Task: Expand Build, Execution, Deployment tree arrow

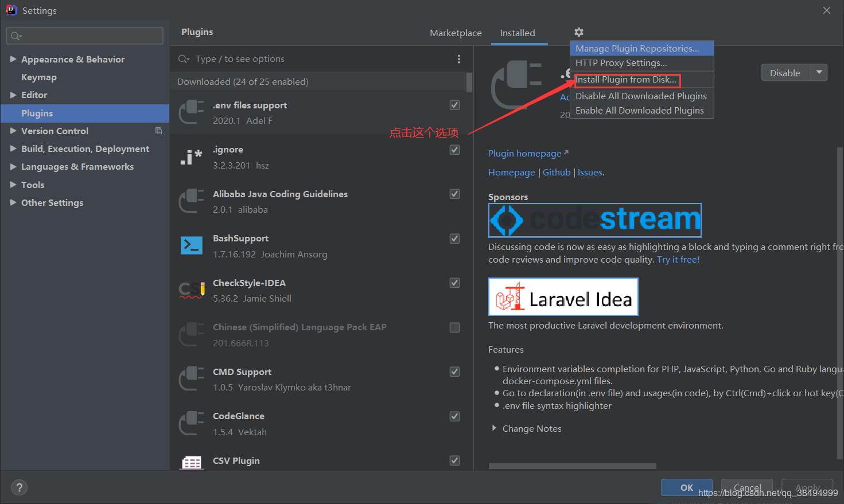Action: pos(13,149)
